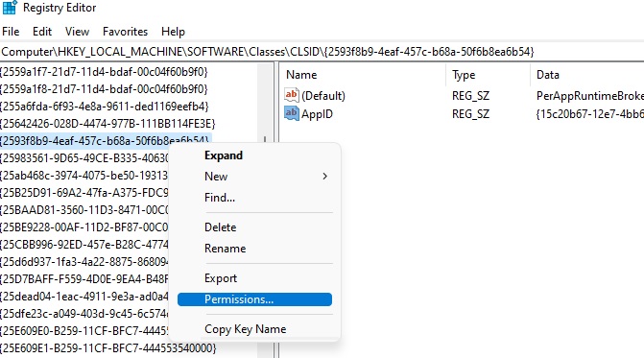Open the Help menu
Image resolution: width=644 pixels, height=358 pixels.
click(x=174, y=32)
